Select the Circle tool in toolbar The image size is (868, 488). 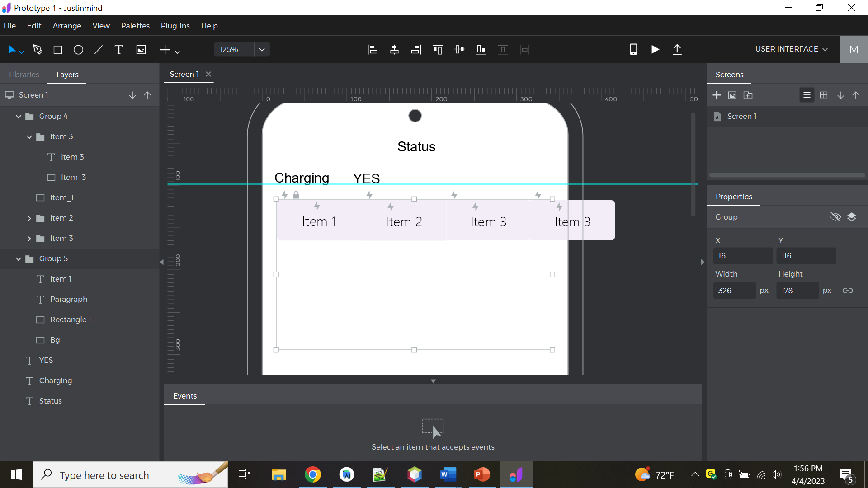[x=78, y=49]
